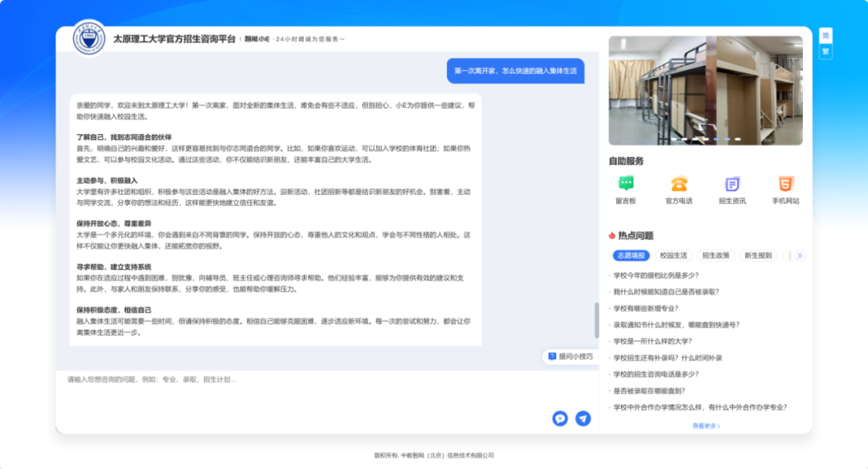Click the chat bubble icon beside send

560,418
